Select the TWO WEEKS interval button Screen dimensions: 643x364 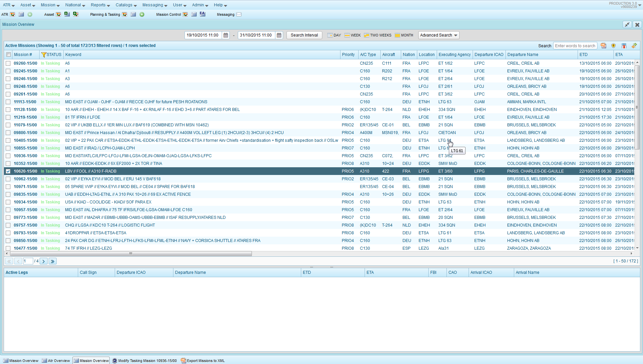(378, 35)
